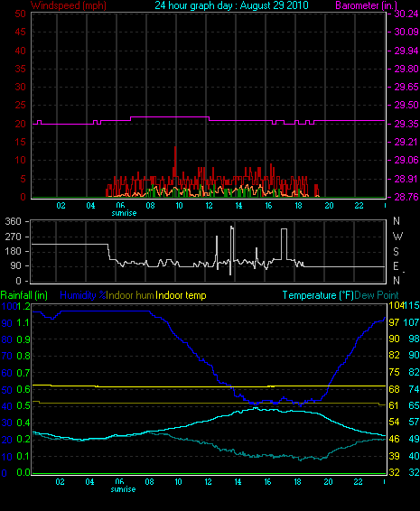
Task: Click the '24 hour graph day : August 29 2010' title
Action: point(231,5)
